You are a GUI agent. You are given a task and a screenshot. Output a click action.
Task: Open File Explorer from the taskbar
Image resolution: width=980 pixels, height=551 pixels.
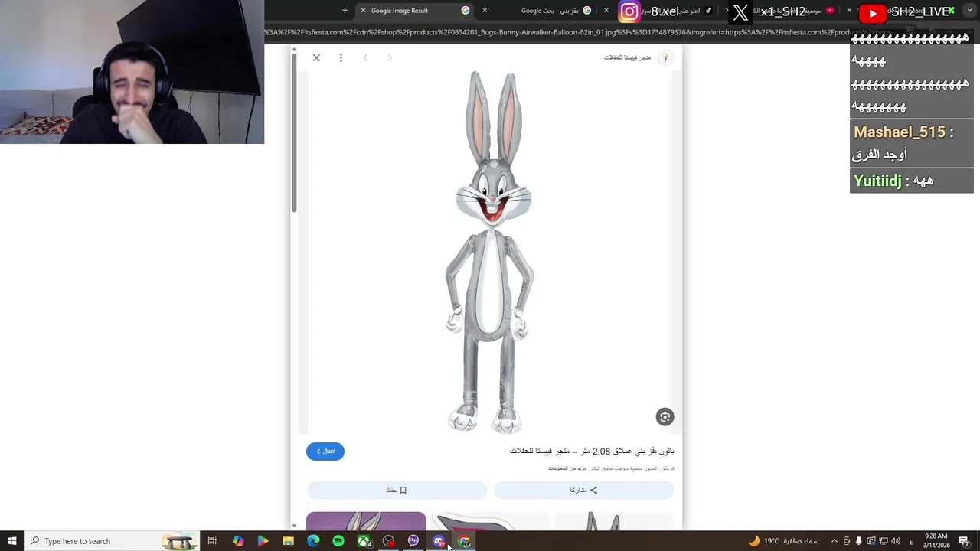pyautogui.click(x=288, y=541)
